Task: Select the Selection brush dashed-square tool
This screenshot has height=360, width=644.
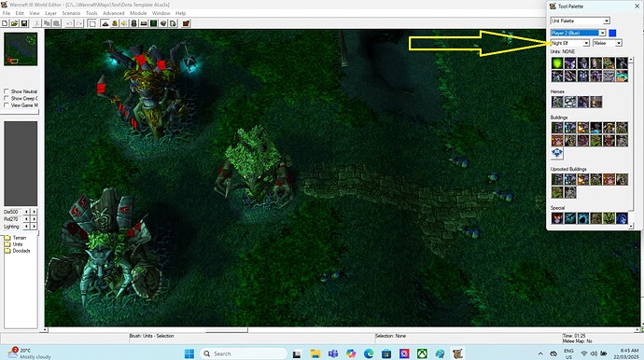Action: coord(92,23)
